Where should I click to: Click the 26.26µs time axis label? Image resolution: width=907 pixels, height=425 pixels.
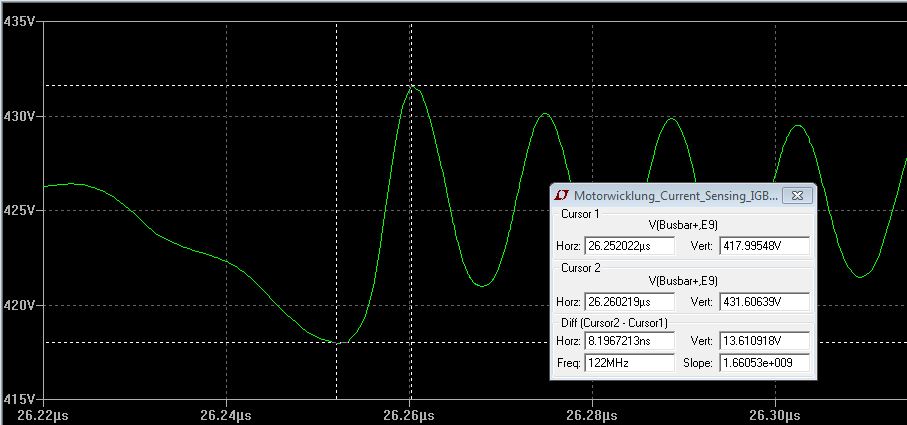tap(410, 415)
